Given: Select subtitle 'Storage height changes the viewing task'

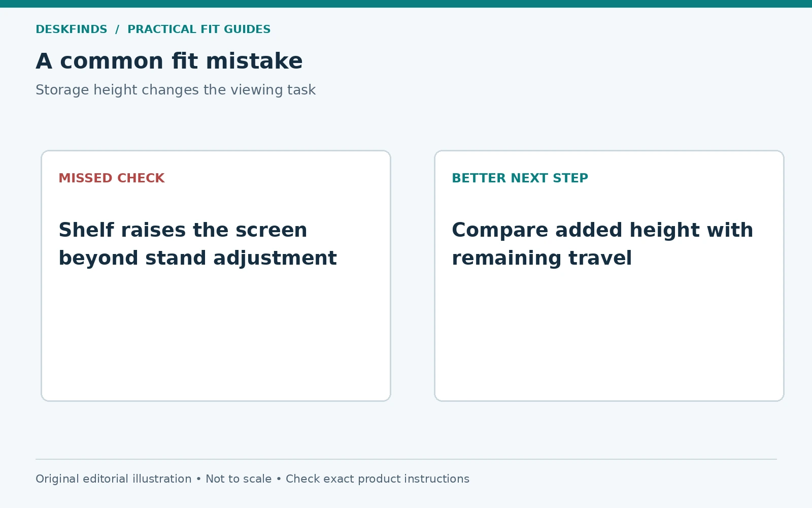Looking at the screenshot, I should pyautogui.click(x=176, y=90).
